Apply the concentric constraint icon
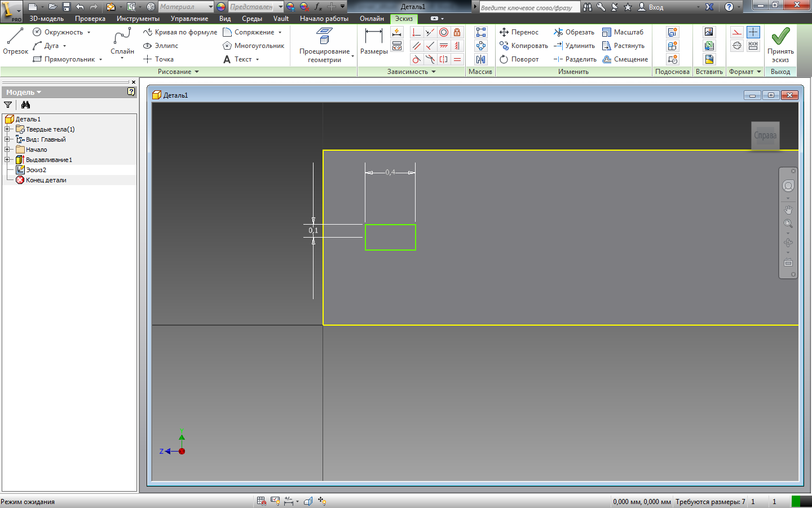This screenshot has width=812, height=508. click(x=444, y=32)
